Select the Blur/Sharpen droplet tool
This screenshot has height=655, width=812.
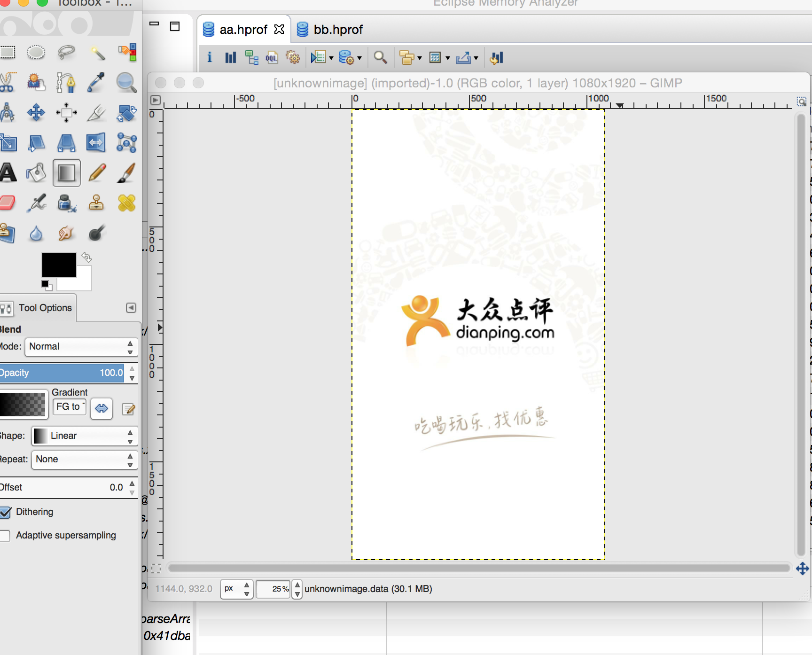(x=36, y=233)
